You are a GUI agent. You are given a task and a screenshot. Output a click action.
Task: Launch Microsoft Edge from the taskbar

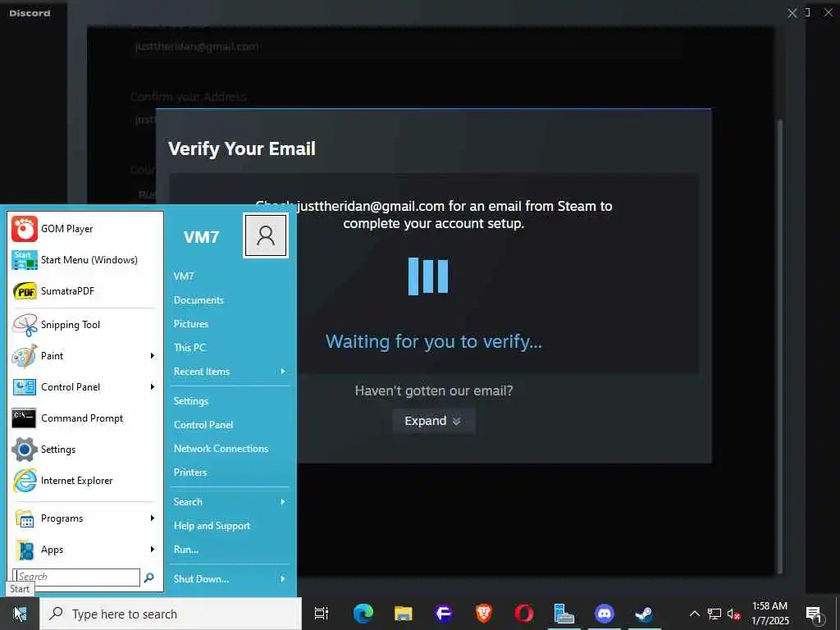click(363, 614)
